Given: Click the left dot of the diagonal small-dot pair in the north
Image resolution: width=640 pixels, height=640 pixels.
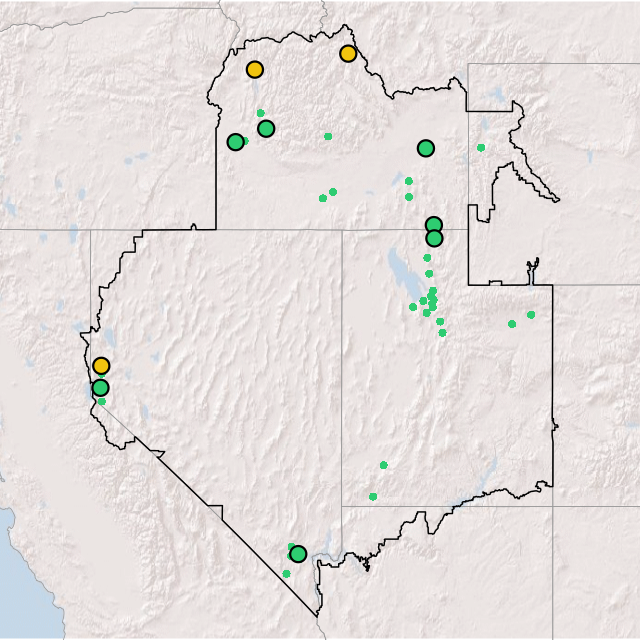Looking at the screenshot, I should pos(323,198).
